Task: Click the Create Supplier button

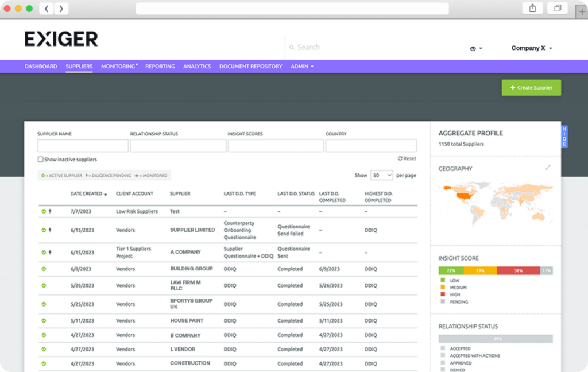Action: (x=531, y=88)
